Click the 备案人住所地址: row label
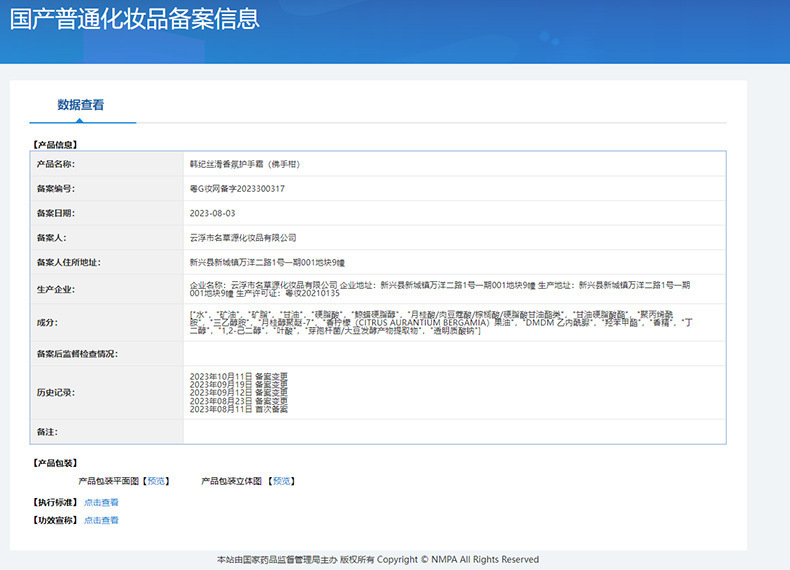The width and height of the screenshot is (790, 570). tap(69, 262)
